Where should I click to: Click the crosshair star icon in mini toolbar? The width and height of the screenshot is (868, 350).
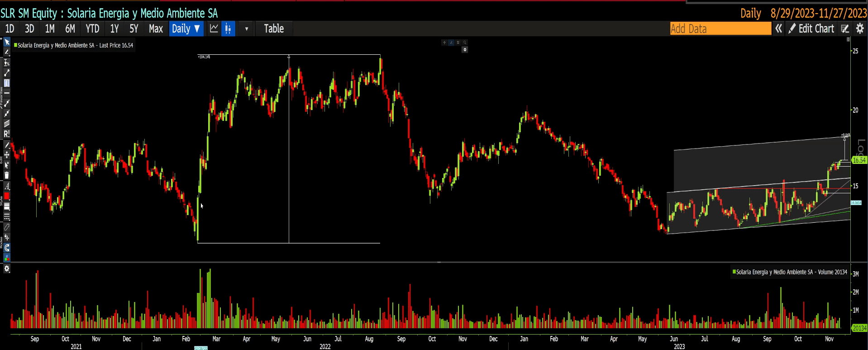coord(444,43)
